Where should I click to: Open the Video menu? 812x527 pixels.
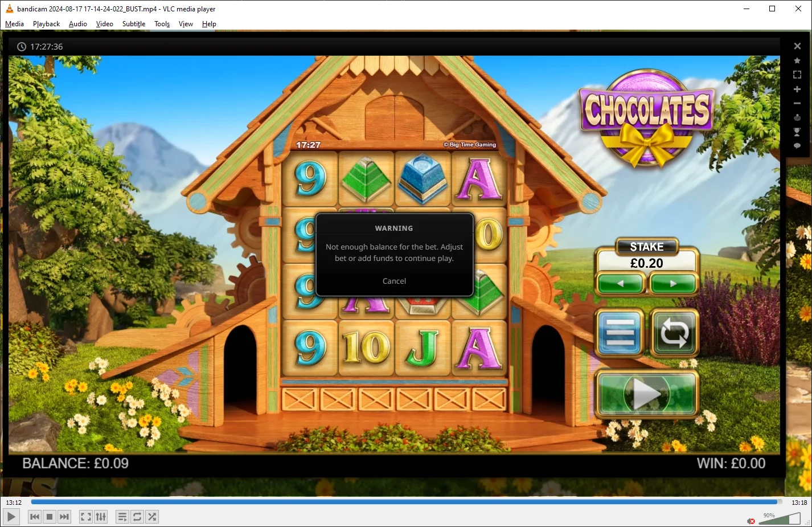105,24
